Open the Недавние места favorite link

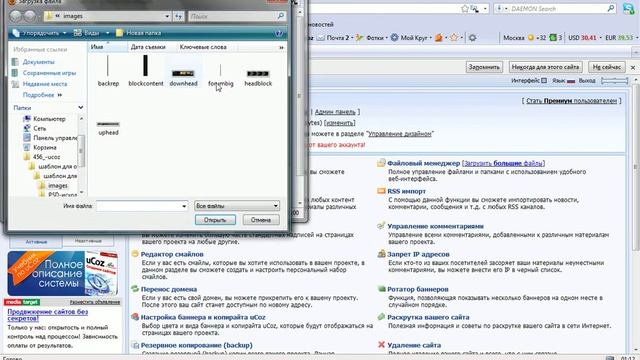[x=44, y=84]
